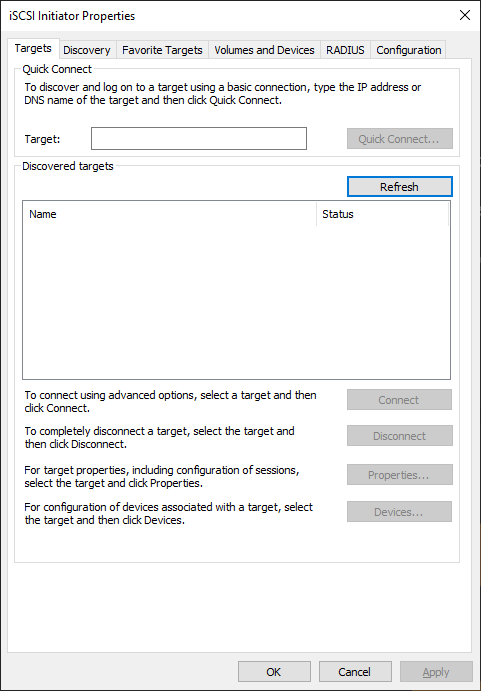Open the Devices configuration button
The width and height of the screenshot is (481, 691).
pyautogui.click(x=399, y=512)
